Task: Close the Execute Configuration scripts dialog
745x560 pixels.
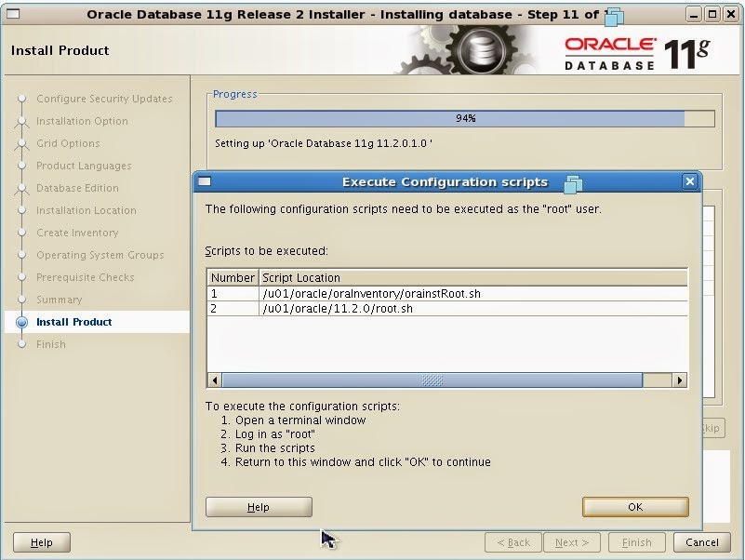Action: [690, 181]
